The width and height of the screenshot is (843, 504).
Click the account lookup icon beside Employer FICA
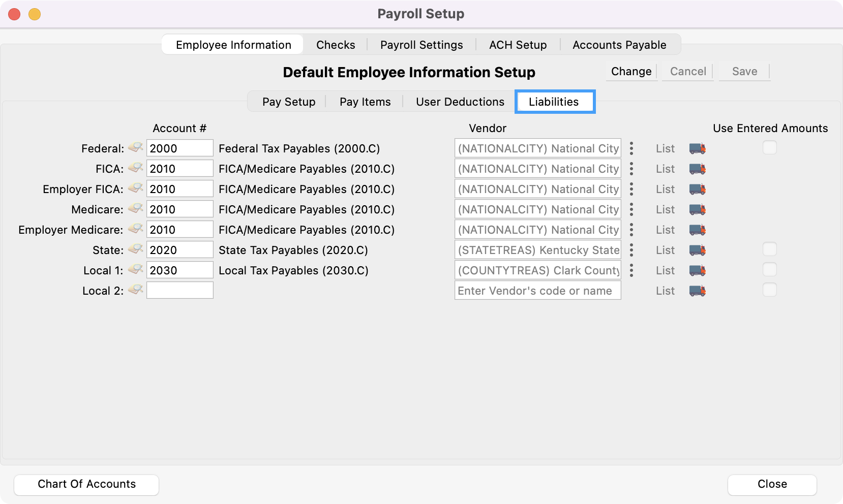pyautogui.click(x=135, y=188)
